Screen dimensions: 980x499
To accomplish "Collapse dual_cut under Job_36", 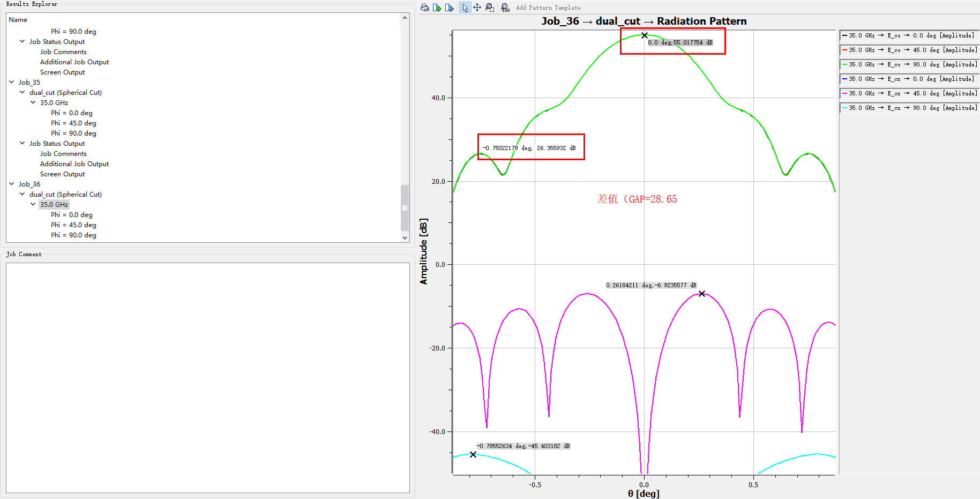I will [23, 194].
